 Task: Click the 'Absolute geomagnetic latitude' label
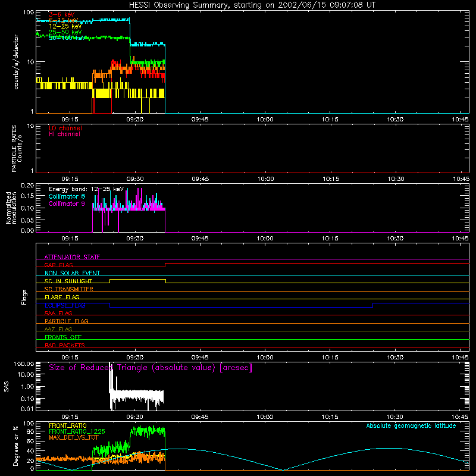click(x=411, y=426)
